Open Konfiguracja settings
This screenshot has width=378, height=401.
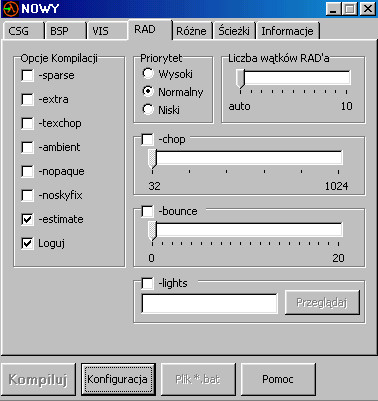coord(118,379)
